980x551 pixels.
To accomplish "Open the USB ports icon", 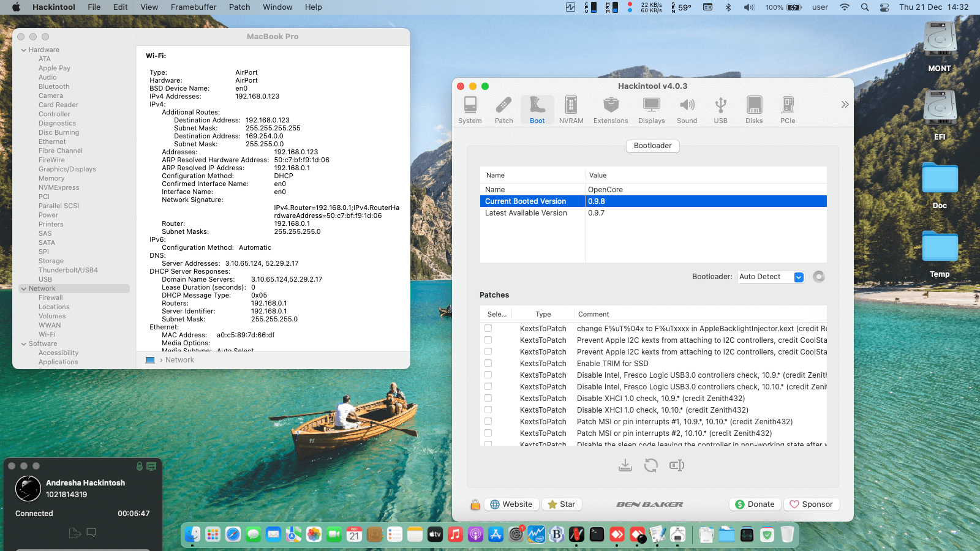I will pyautogui.click(x=720, y=109).
